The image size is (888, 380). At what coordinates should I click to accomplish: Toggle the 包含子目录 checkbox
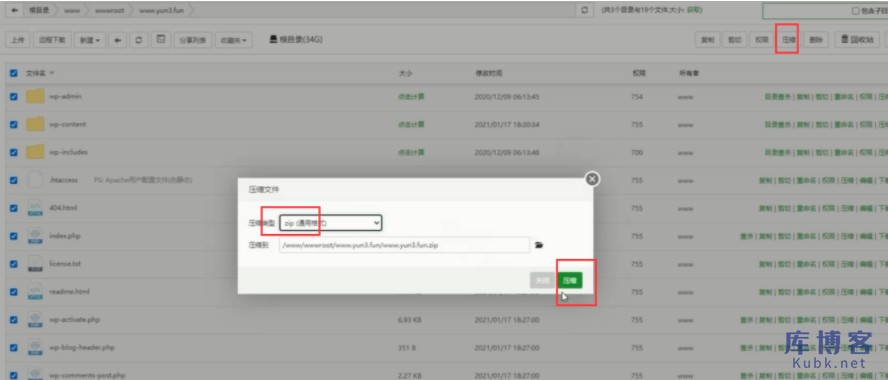tap(856, 10)
